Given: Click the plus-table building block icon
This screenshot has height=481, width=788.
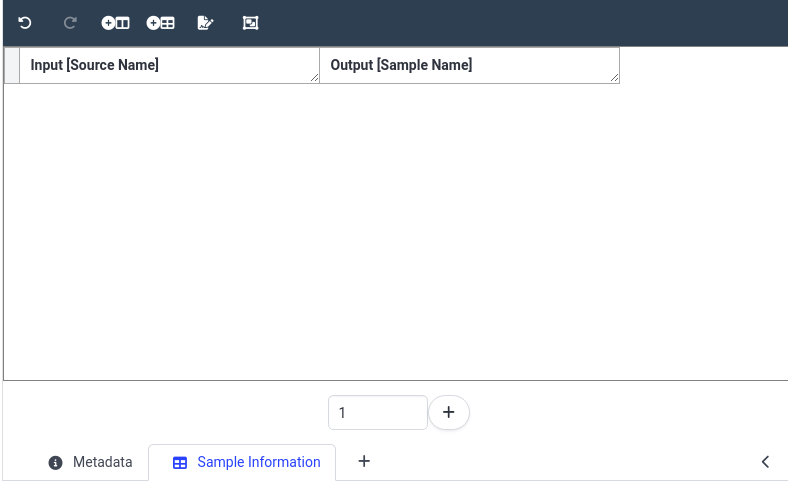Looking at the screenshot, I should pyautogui.click(x=160, y=23).
